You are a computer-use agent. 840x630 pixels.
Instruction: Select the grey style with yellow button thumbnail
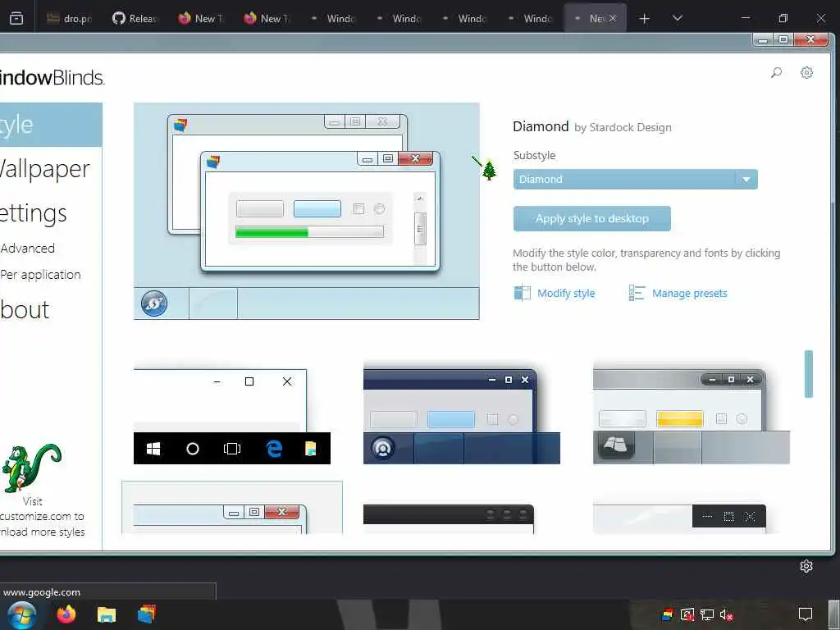(x=691, y=413)
